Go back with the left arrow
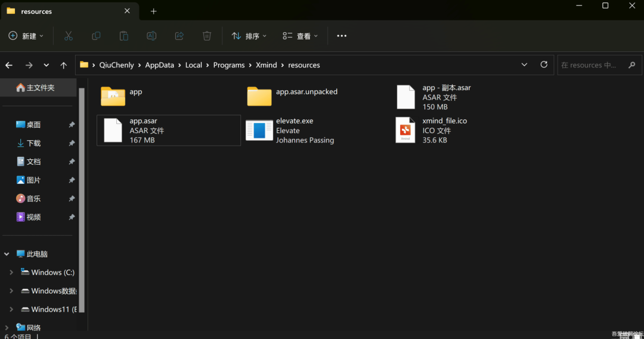The width and height of the screenshot is (644, 339). (9, 65)
